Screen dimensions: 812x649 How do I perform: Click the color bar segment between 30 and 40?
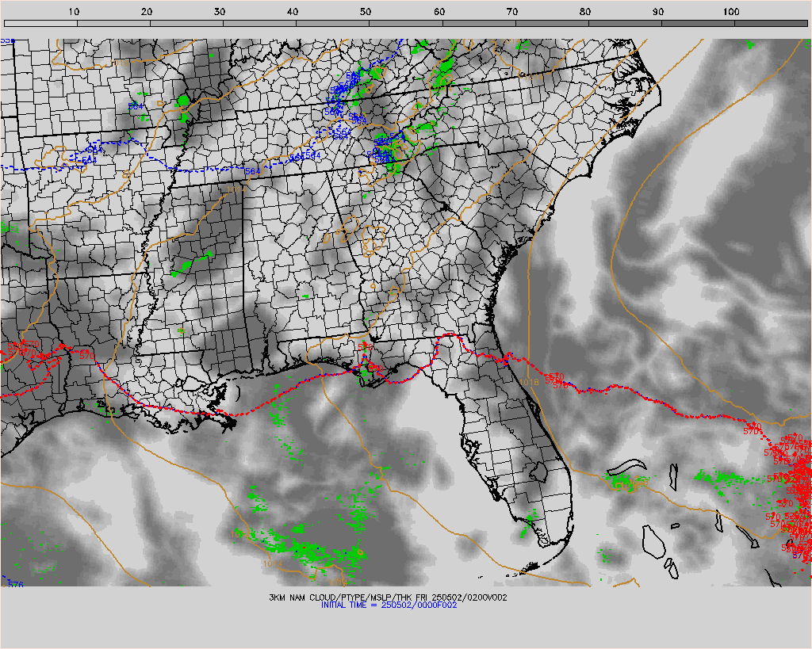(259, 23)
